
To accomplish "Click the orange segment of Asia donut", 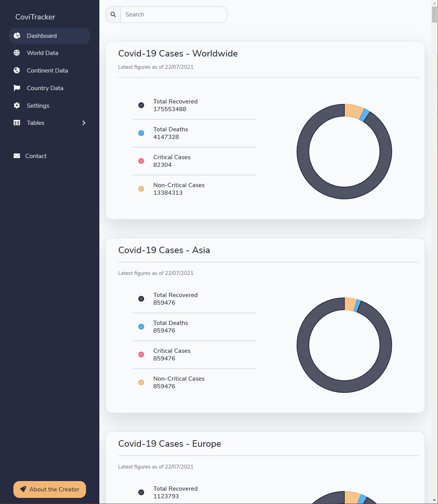I will pos(350,304).
